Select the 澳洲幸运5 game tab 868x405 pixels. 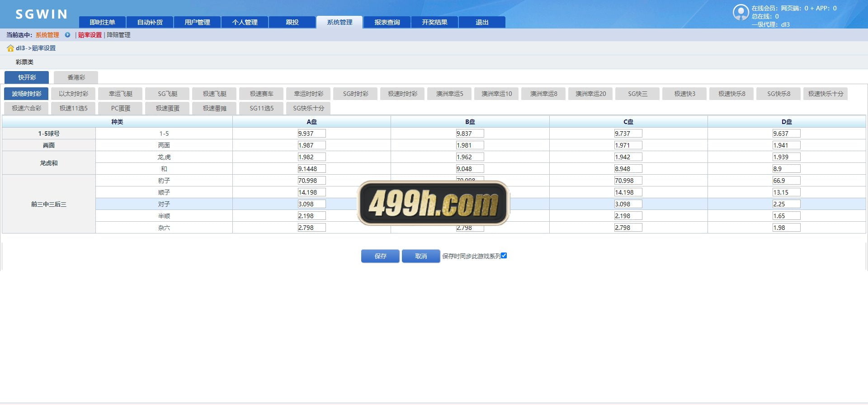point(449,94)
